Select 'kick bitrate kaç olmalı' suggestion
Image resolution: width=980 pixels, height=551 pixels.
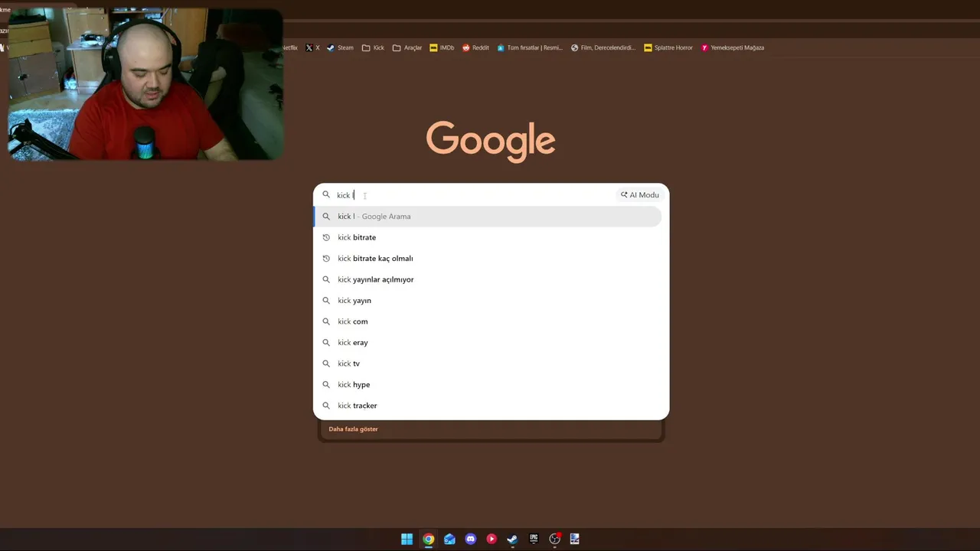pos(488,259)
